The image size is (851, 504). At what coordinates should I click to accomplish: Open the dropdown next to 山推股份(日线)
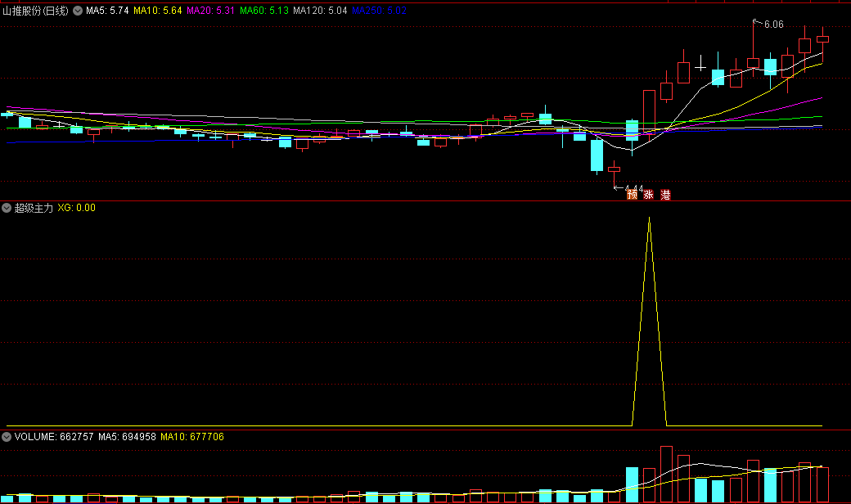click(78, 11)
